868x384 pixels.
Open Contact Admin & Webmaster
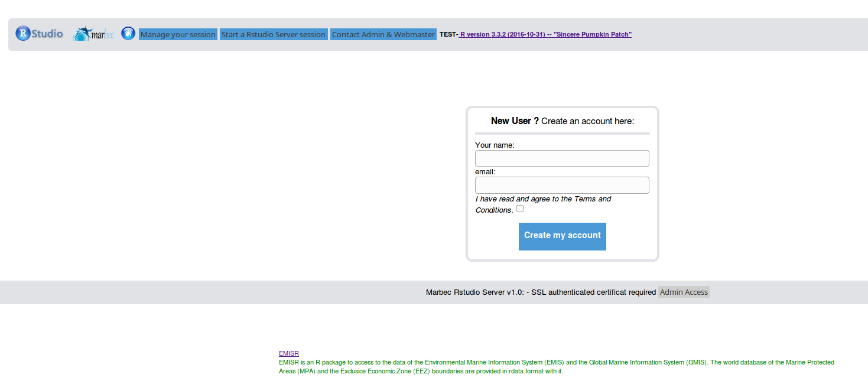point(383,34)
